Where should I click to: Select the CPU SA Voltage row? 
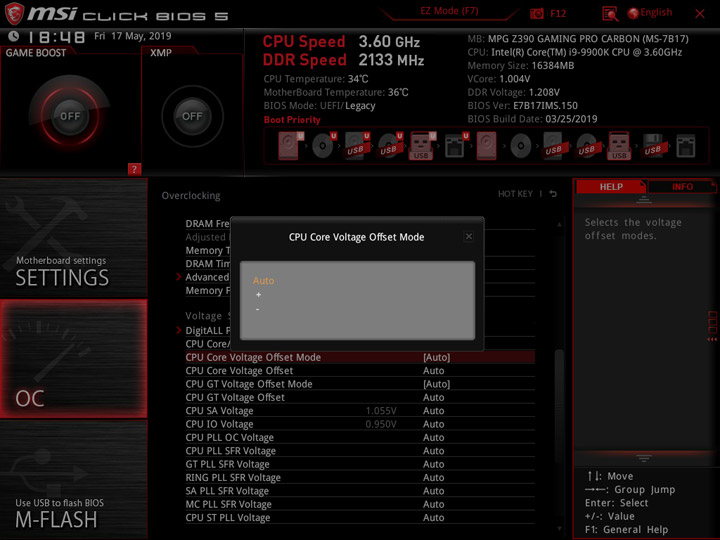tap(360, 411)
